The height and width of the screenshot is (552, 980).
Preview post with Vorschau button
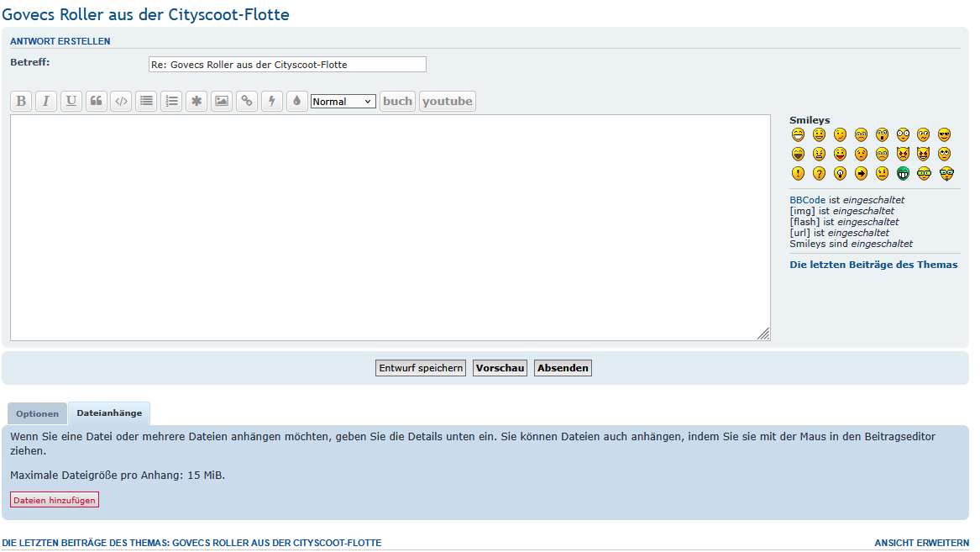500,368
